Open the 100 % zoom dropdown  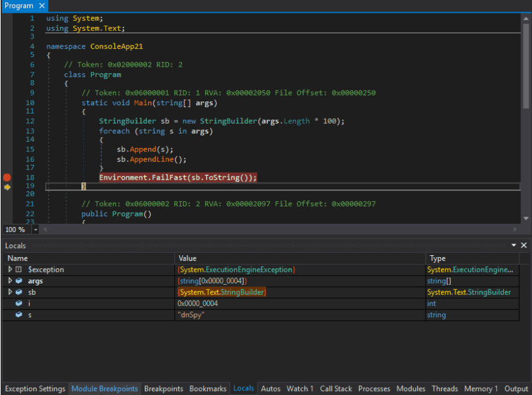click(35, 230)
